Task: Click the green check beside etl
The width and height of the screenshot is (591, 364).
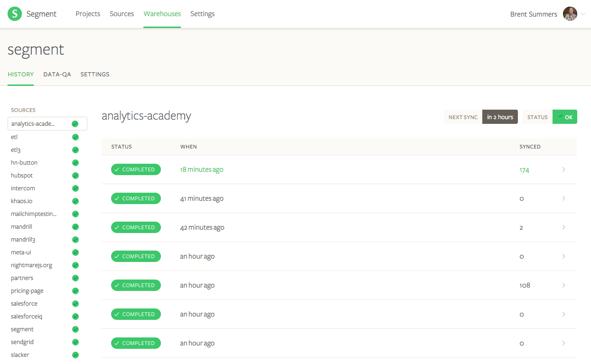Action: (x=75, y=137)
